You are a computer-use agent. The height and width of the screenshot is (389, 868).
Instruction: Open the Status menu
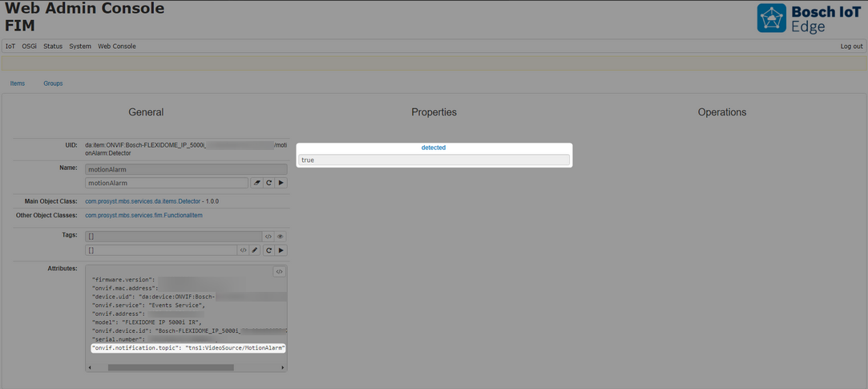[53, 46]
